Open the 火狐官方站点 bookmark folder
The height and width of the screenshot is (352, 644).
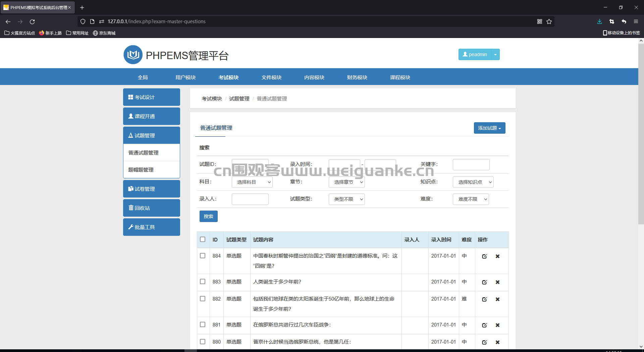[19, 33]
